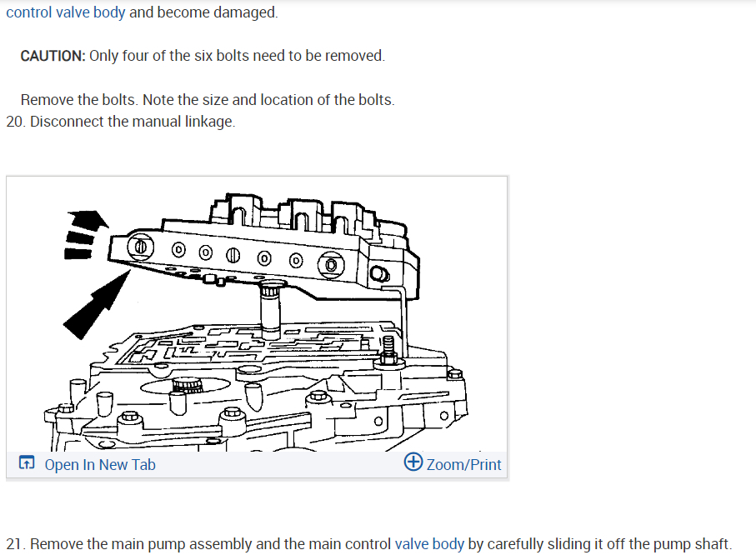
Task: Click the circled plus Zoom/Print icon
Action: 413,462
